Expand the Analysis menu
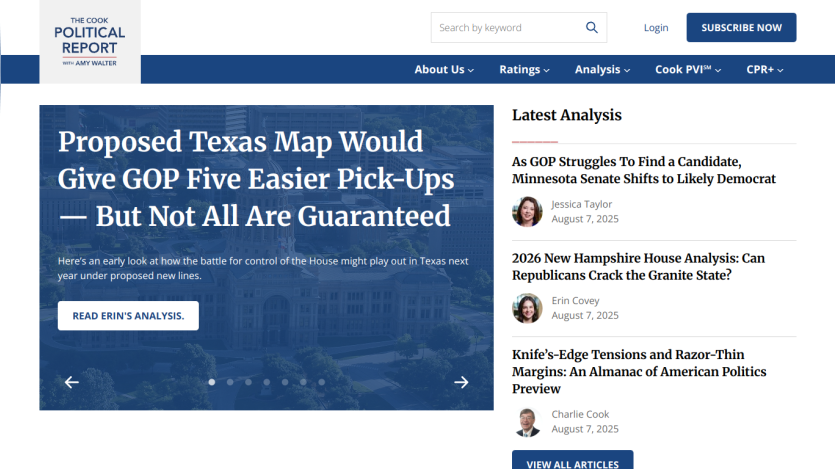 tap(602, 70)
